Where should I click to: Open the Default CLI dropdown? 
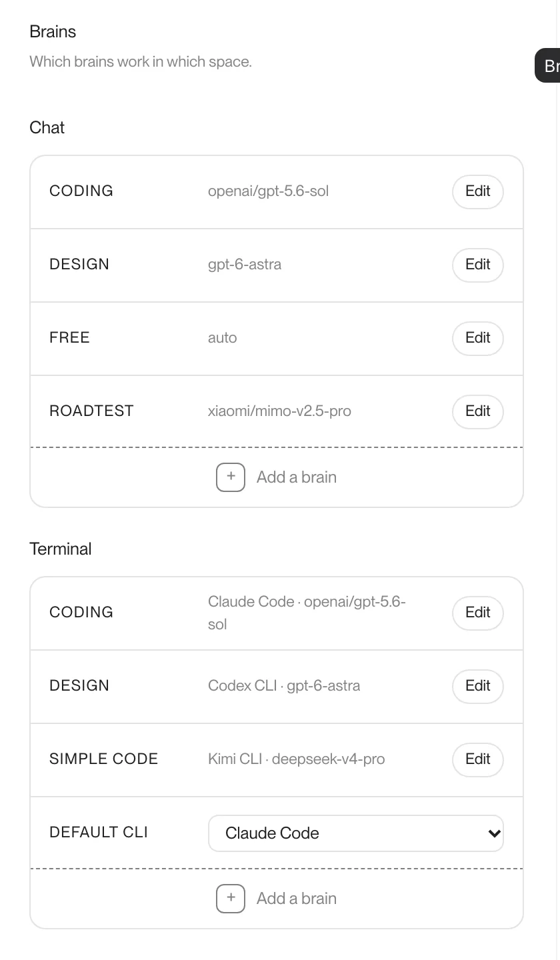click(x=356, y=833)
